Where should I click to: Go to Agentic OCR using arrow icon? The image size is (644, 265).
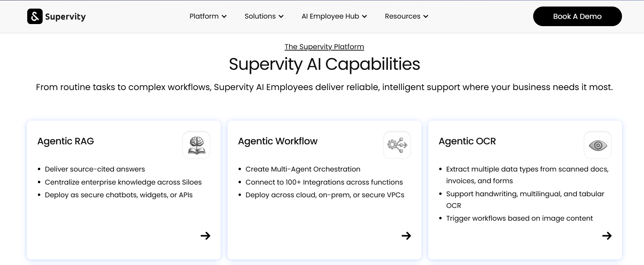click(x=607, y=236)
